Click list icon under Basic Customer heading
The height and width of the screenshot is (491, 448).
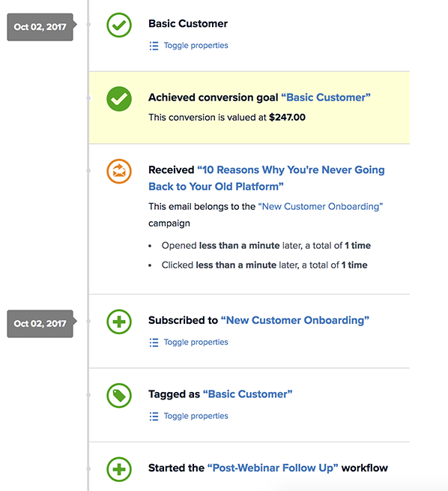pyautogui.click(x=154, y=46)
